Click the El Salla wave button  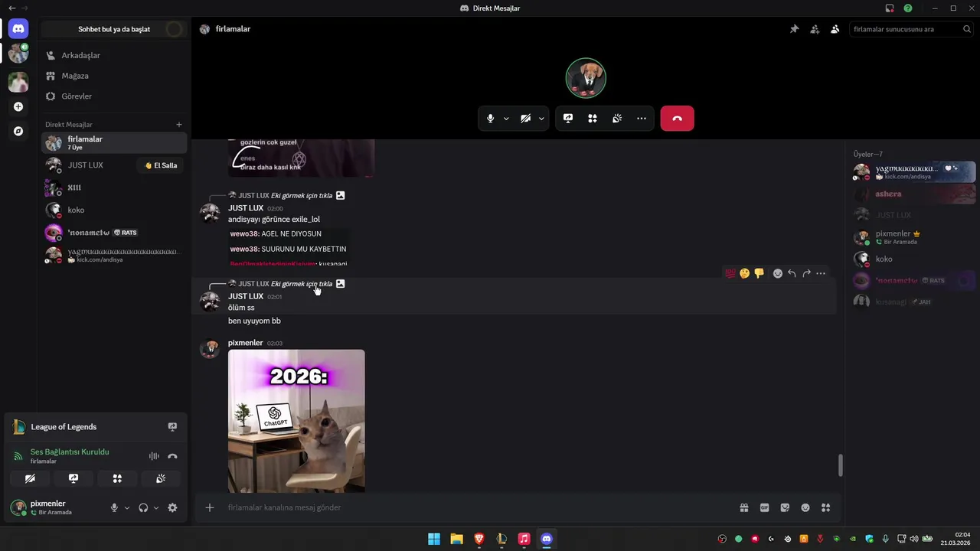161,165
